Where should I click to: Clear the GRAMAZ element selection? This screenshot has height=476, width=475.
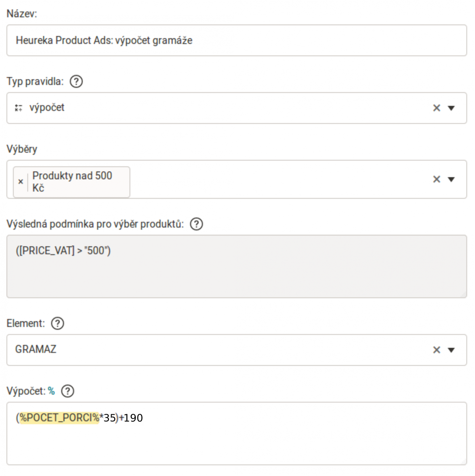[x=437, y=350]
